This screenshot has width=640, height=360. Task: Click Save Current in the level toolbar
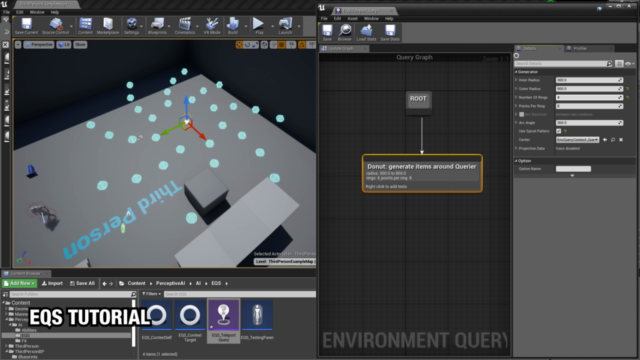pos(26,26)
